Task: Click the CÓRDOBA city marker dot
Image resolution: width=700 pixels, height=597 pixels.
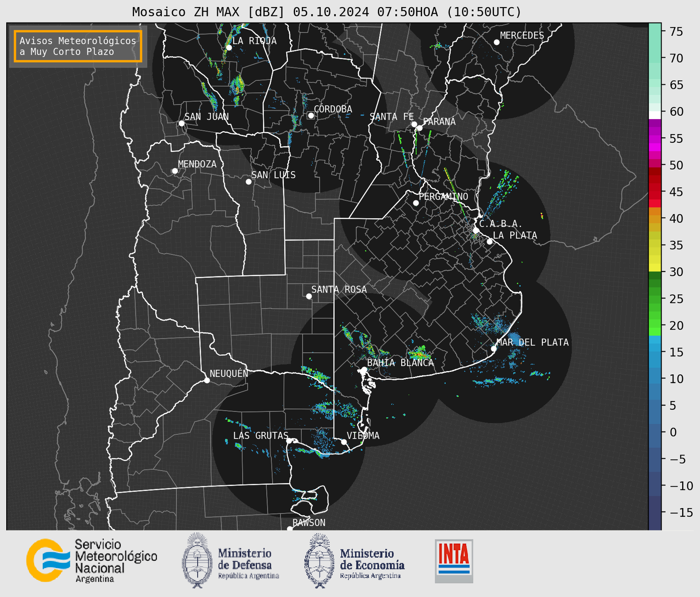Action: coord(311,115)
